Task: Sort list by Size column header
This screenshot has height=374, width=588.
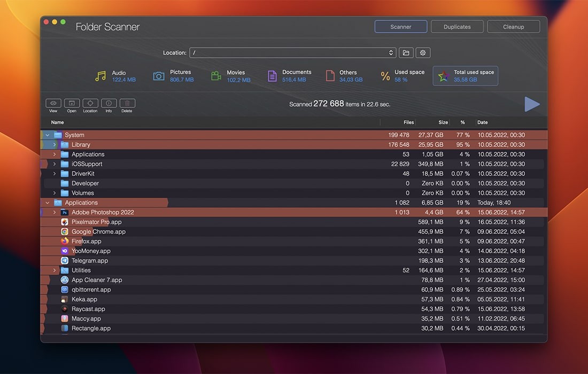Action: (x=443, y=122)
